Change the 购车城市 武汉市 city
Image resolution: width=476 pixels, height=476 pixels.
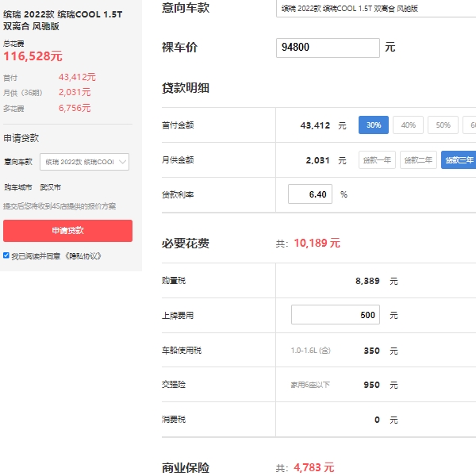51,187
